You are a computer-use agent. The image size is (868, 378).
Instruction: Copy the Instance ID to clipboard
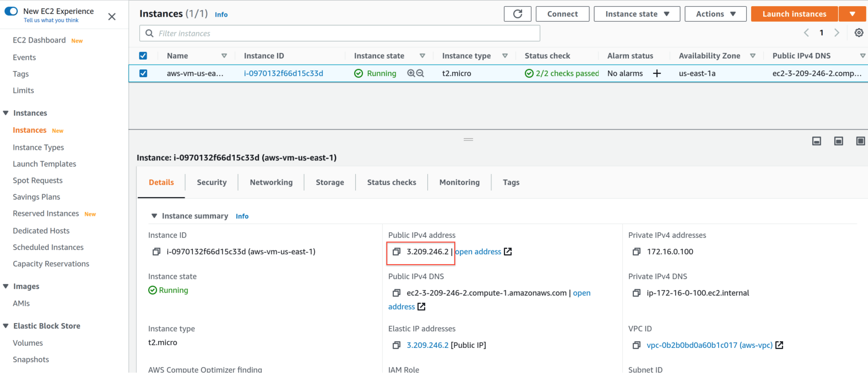coord(157,252)
